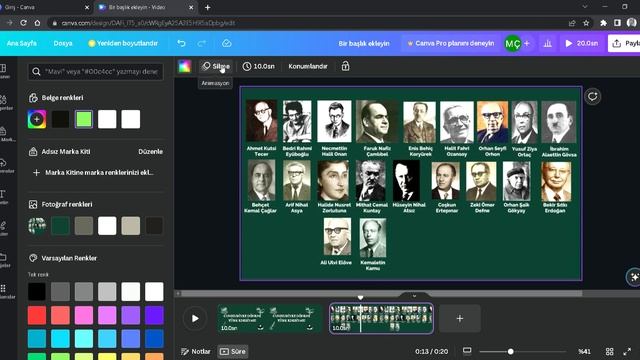
Task: Open the analytics chart icon
Action: (x=548, y=43)
